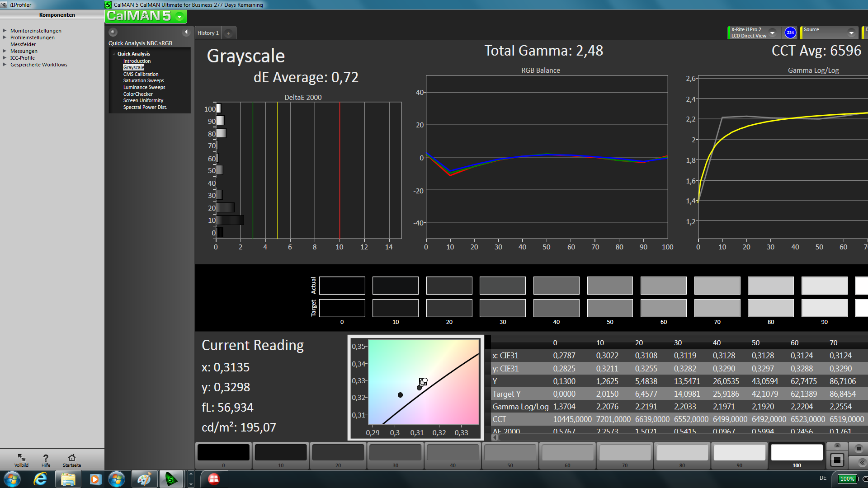This screenshot has height=488, width=868.
Task: Open the Source dropdown
Action: (851, 33)
